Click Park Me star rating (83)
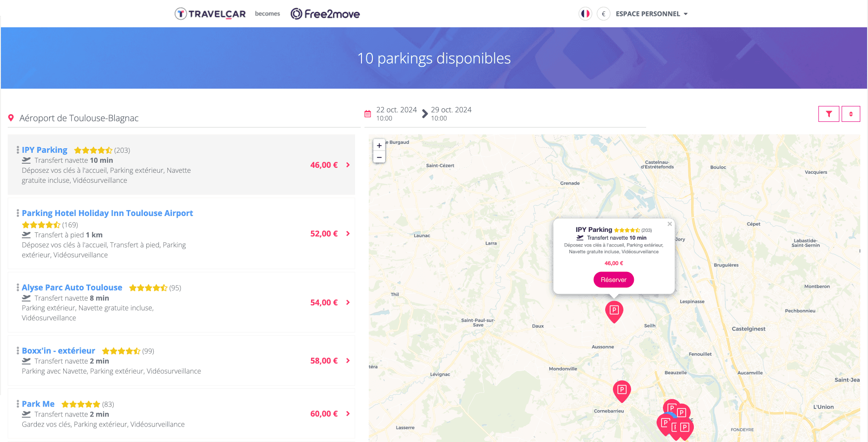 [80, 404]
